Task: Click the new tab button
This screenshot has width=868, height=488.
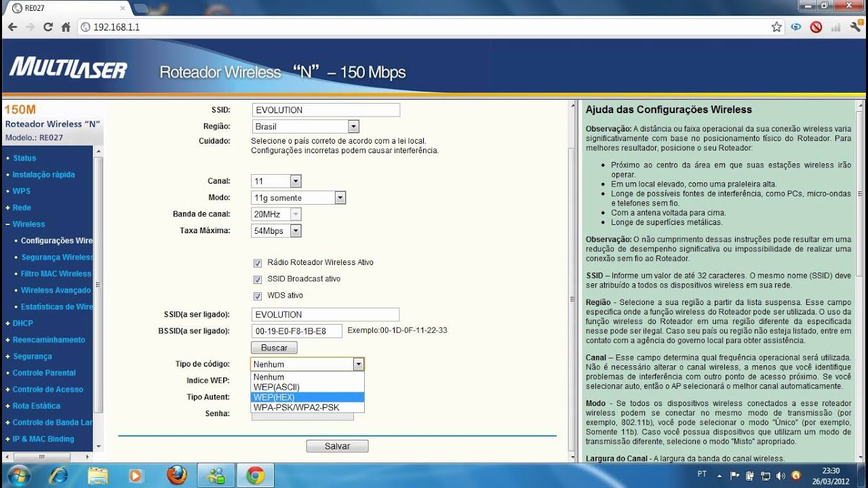Action: tap(141, 8)
